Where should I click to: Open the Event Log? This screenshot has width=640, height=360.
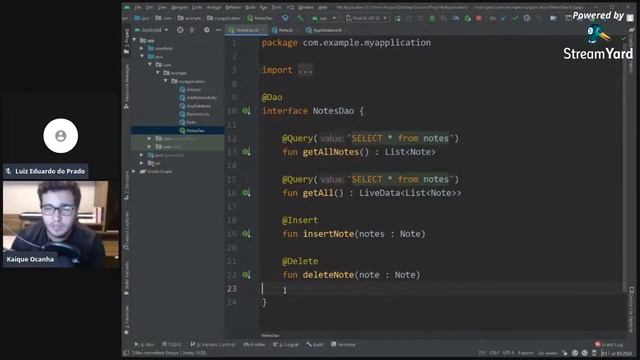[x=609, y=344]
